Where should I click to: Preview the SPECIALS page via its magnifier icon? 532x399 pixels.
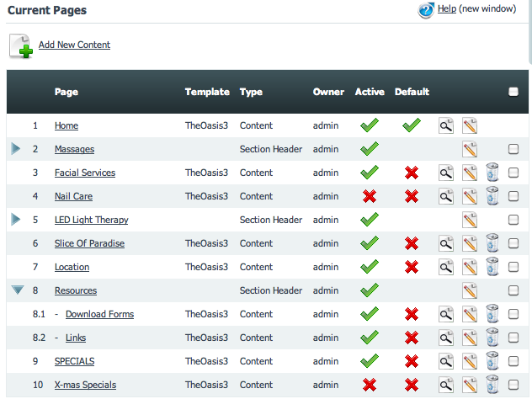[x=446, y=362]
